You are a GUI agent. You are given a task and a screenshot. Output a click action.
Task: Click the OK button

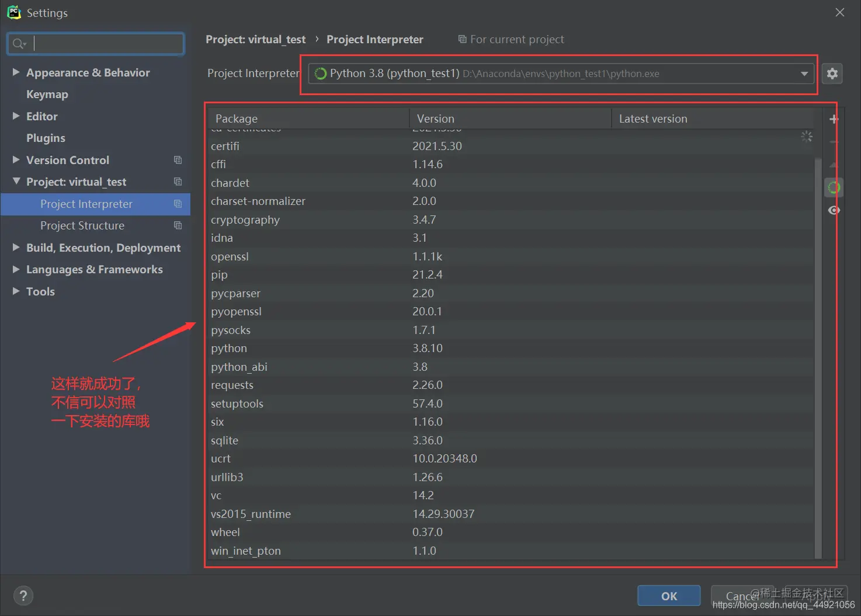669,596
